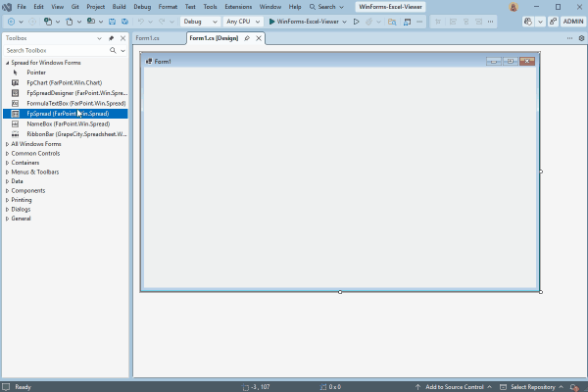588x392 pixels.
Task: Expand the General toolbox group
Action: click(x=7, y=219)
